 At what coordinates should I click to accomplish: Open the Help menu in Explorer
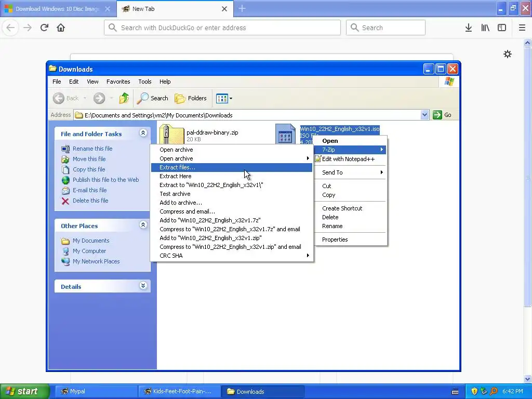(x=165, y=82)
